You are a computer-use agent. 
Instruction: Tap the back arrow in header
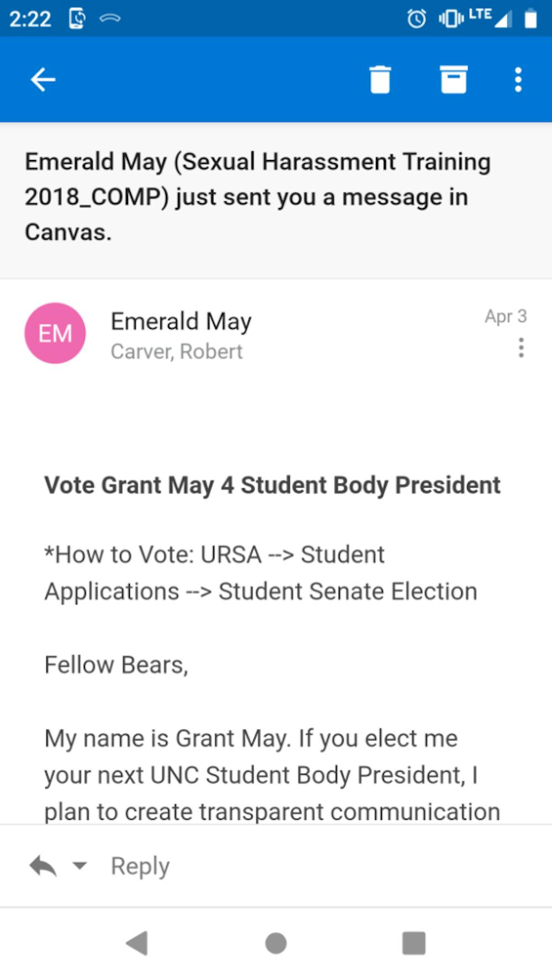[43, 80]
